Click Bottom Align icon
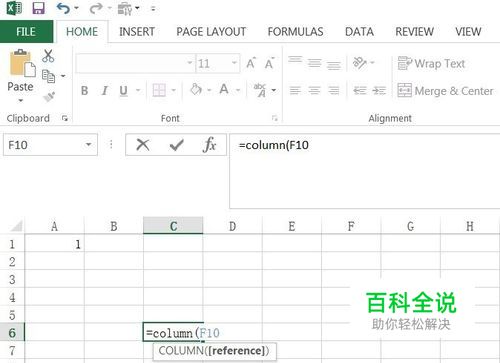The image size is (500, 363). [x=334, y=65]
